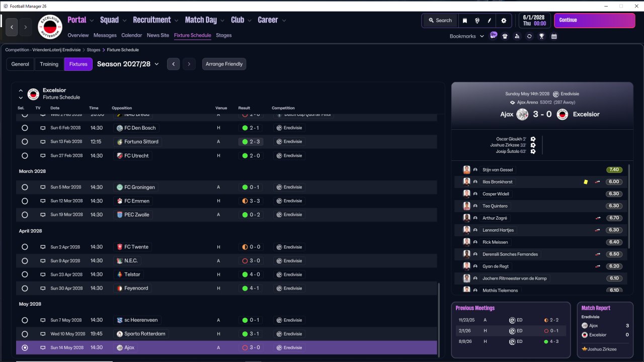Click the shirt icon in bookmarks bar

tap(505, 36)
